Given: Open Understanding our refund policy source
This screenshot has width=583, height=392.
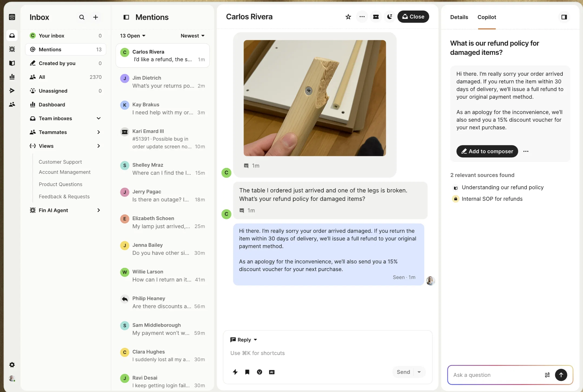Looking at the screenshot, I should [502, 187].
